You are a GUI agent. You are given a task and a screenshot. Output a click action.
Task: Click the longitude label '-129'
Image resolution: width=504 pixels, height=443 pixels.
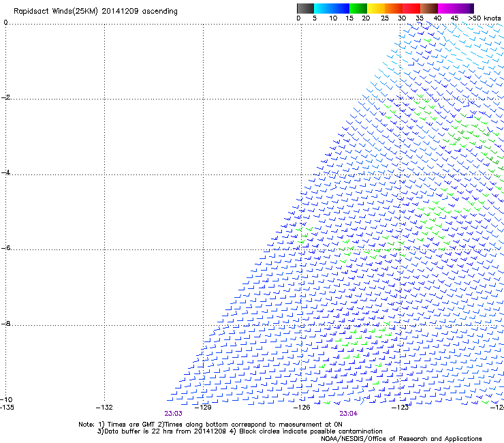[203, 408]
